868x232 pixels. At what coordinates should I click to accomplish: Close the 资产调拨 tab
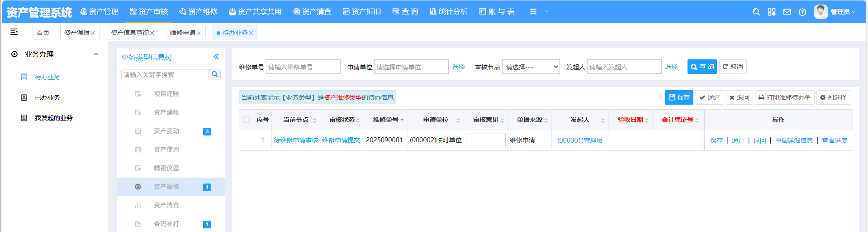93,33
